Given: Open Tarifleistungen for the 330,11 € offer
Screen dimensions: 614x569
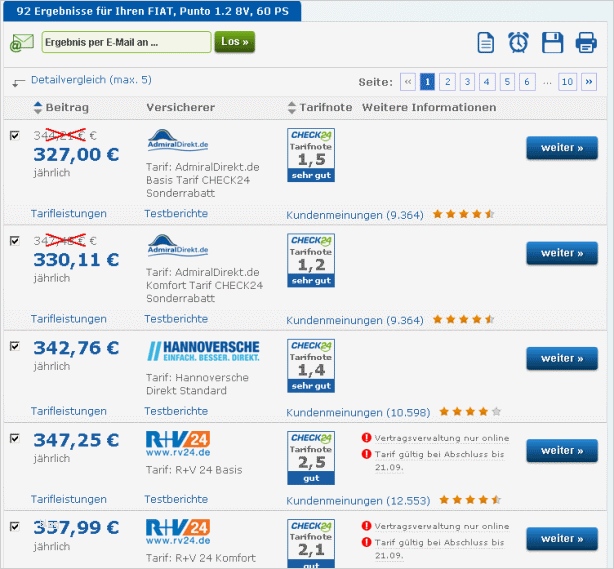Looking at the screenshot, I should (x=69, y=319).
